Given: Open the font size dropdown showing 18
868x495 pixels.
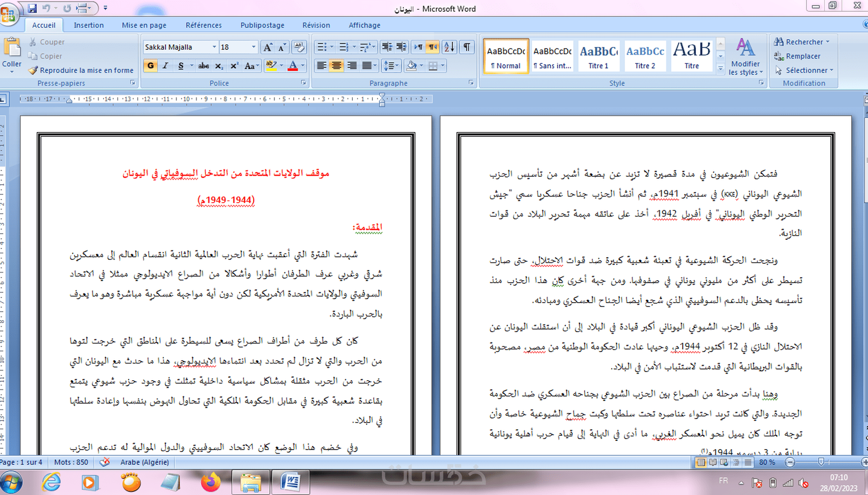Looking at the screenshot, I should coord(253,47).
